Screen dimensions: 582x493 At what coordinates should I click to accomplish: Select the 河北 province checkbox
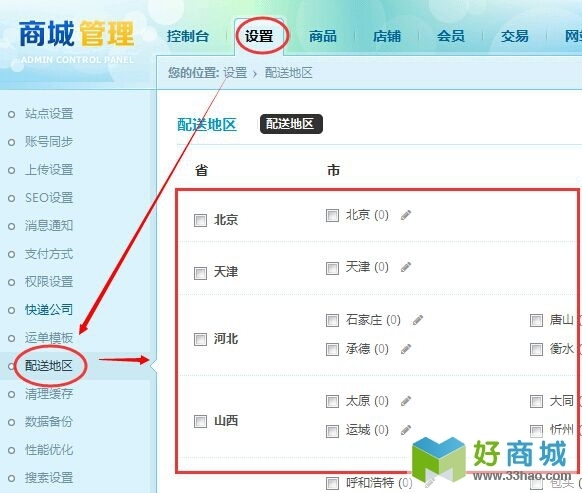200,339
